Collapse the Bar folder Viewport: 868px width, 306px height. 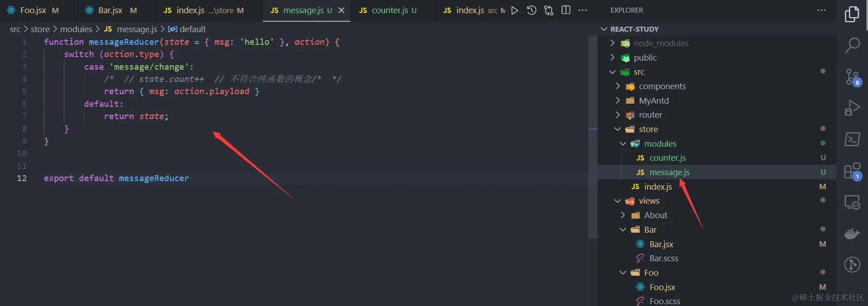pos(623,229)
